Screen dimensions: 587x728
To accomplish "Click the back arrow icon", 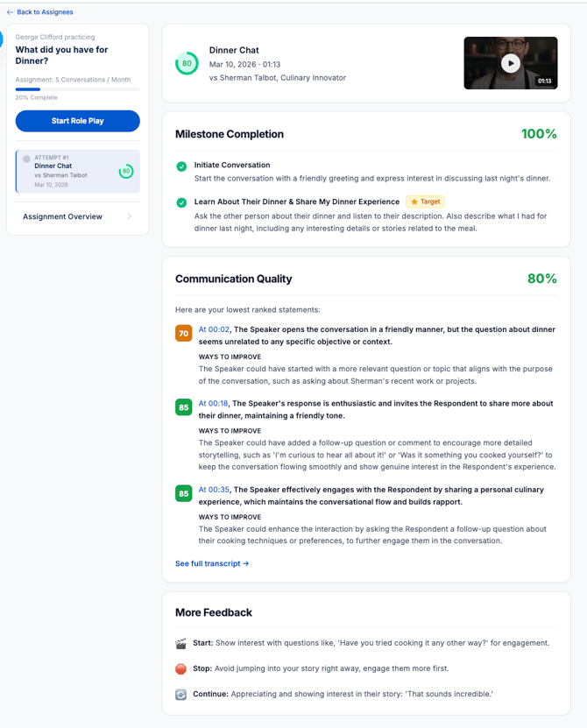I will tap(10, 12).
